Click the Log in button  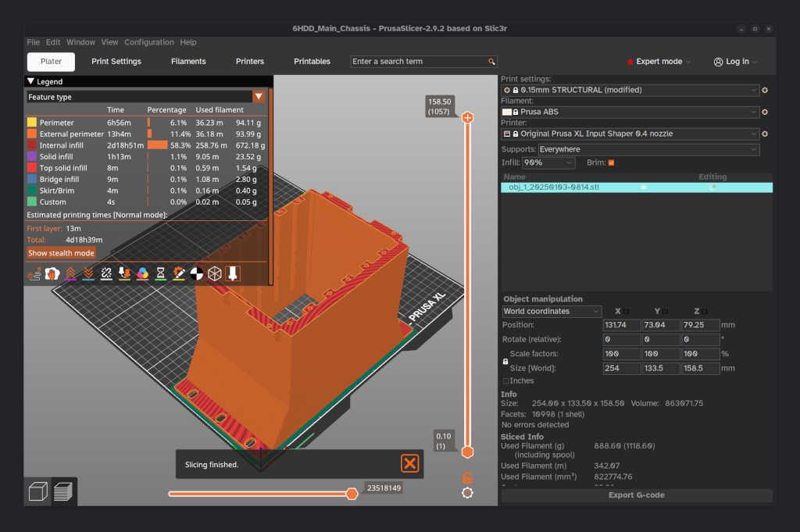click(735, 62)
